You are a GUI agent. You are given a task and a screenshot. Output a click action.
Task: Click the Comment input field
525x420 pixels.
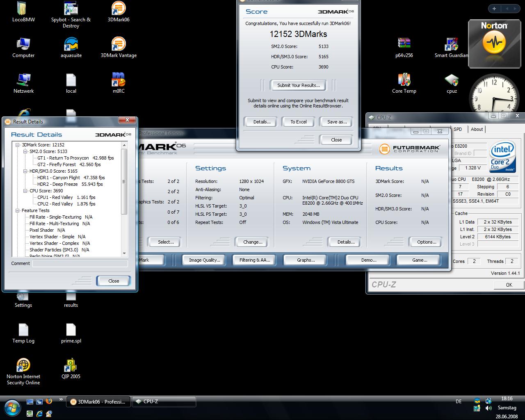[80, 263]
